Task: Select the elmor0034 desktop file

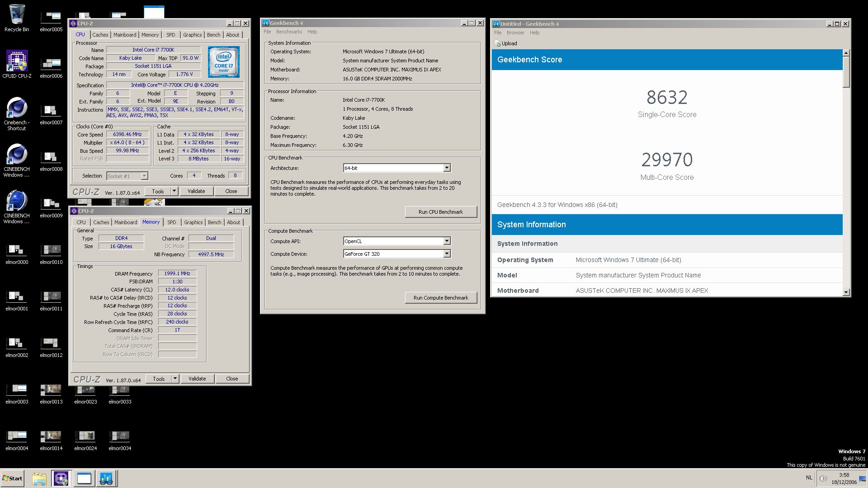Action: click(x=120, y=440)
